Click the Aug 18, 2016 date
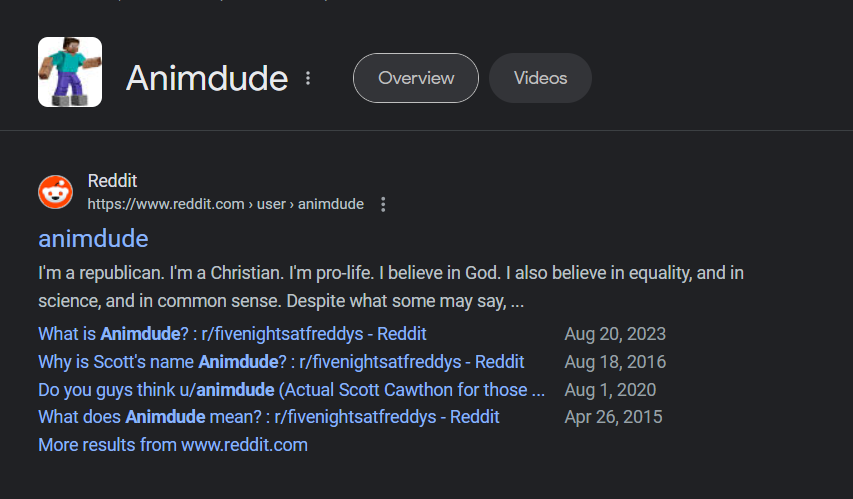The height and width of the screenshot is (499, 853). point(615,361)
